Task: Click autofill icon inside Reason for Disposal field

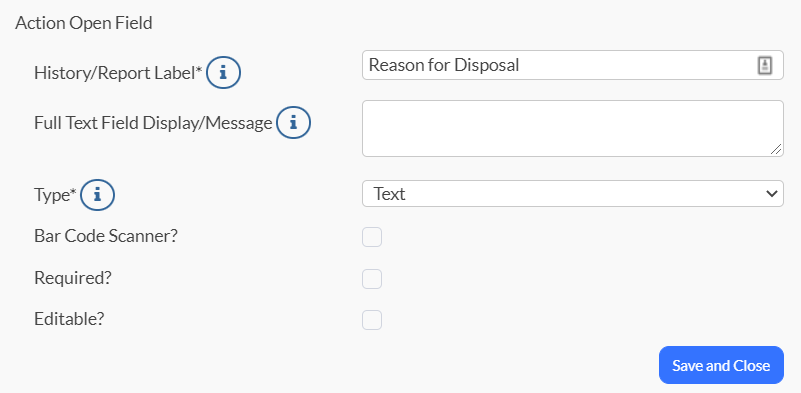Action: pos(764,65)
